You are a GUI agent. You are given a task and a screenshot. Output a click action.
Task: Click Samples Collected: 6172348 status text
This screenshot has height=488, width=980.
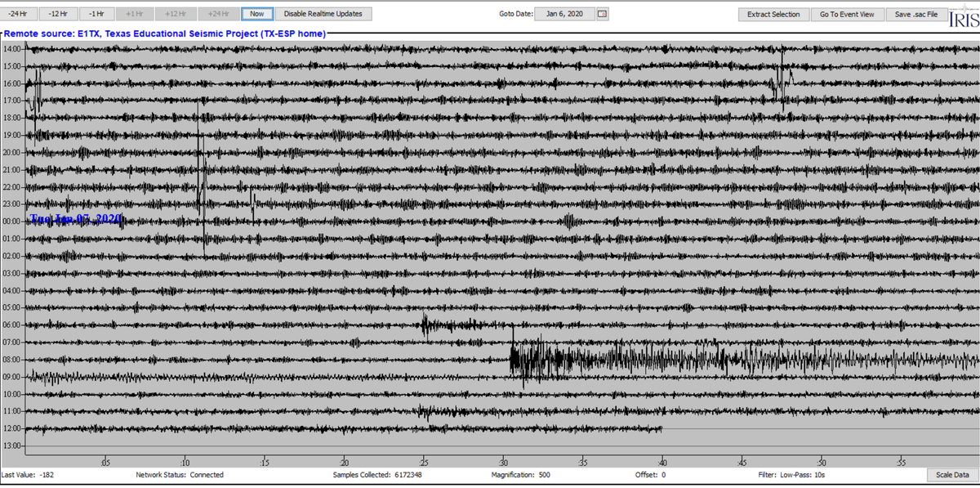(x=377, y=475)
